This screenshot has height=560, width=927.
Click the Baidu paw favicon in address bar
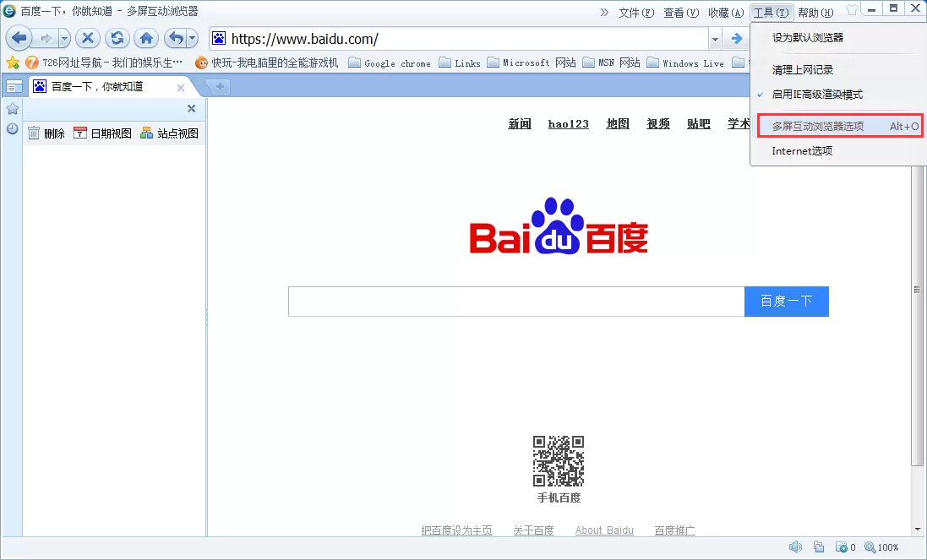pyautogui.click(x=219, y=39)
